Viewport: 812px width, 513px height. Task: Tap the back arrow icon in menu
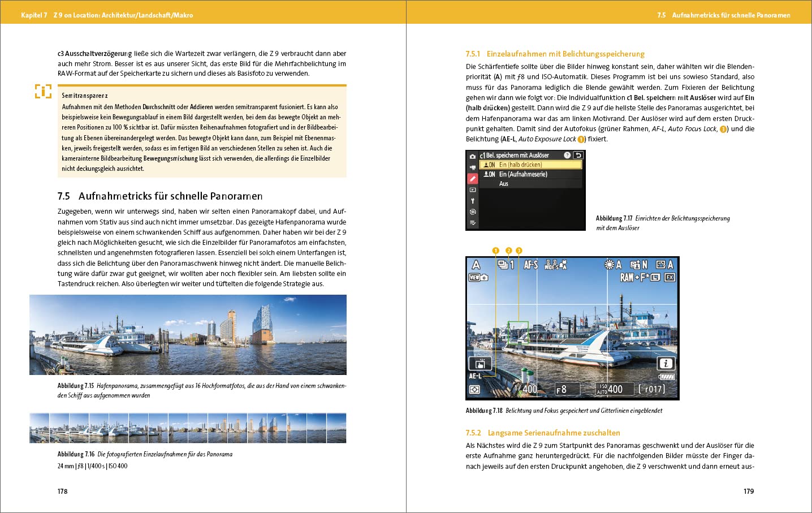click(578, 155)
